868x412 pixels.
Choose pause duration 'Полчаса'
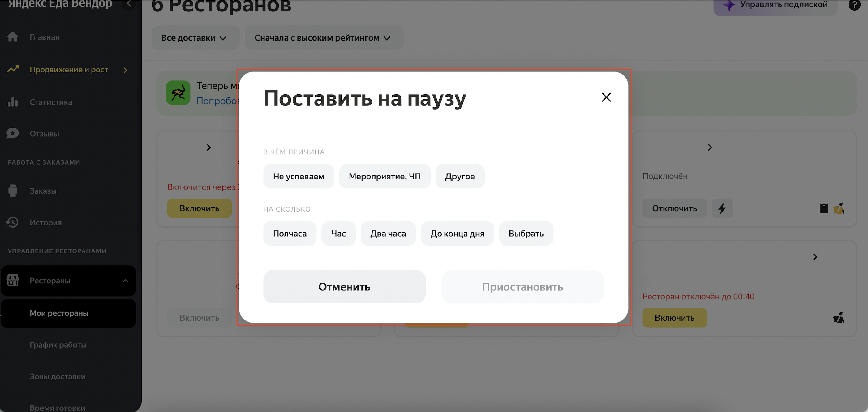pyautogui.click(x=290, y=234)
